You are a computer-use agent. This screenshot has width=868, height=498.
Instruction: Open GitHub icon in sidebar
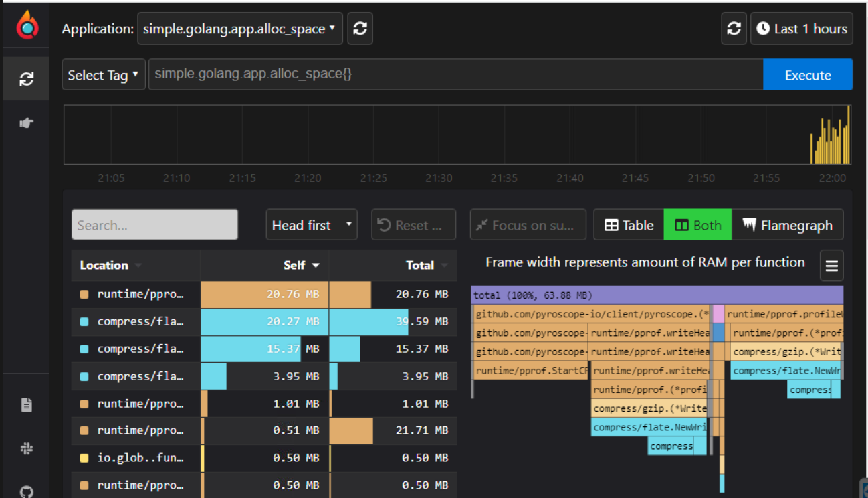coord(26,491)
